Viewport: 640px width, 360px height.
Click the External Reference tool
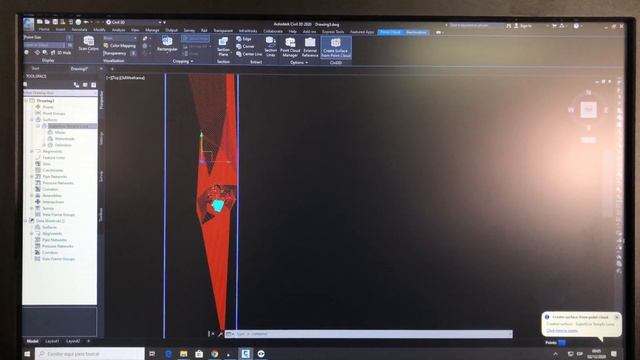(310, 47)
